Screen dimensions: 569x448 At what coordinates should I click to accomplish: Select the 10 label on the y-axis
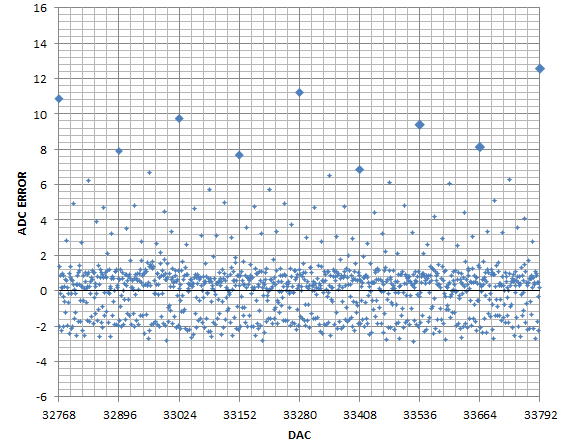[x=40, y=114]
